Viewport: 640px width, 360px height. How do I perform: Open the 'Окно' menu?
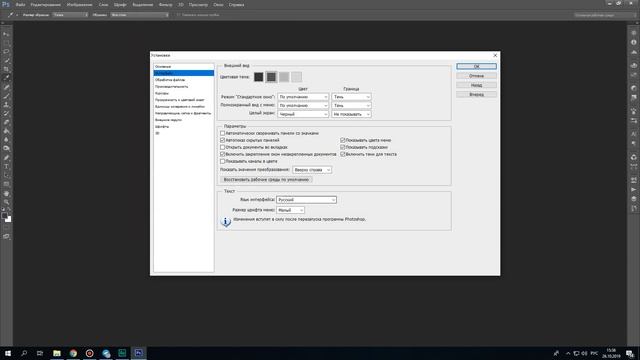218,5
